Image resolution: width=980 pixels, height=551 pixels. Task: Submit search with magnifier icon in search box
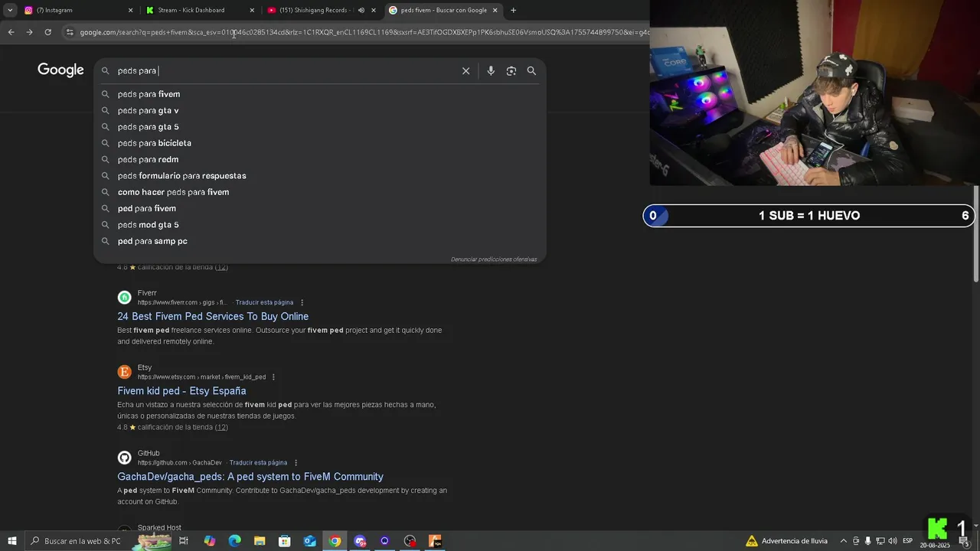coord(531,70)
